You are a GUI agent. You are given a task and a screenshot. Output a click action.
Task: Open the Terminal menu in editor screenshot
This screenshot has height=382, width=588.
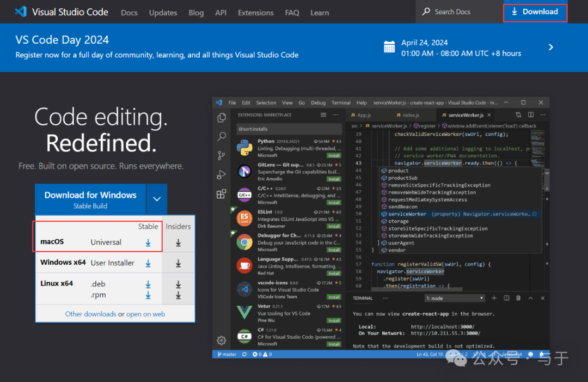(x=341, y=103)
